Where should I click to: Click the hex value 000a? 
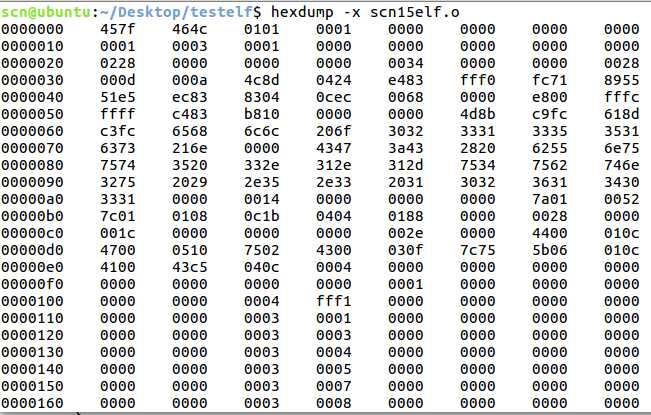coord(190,80)
